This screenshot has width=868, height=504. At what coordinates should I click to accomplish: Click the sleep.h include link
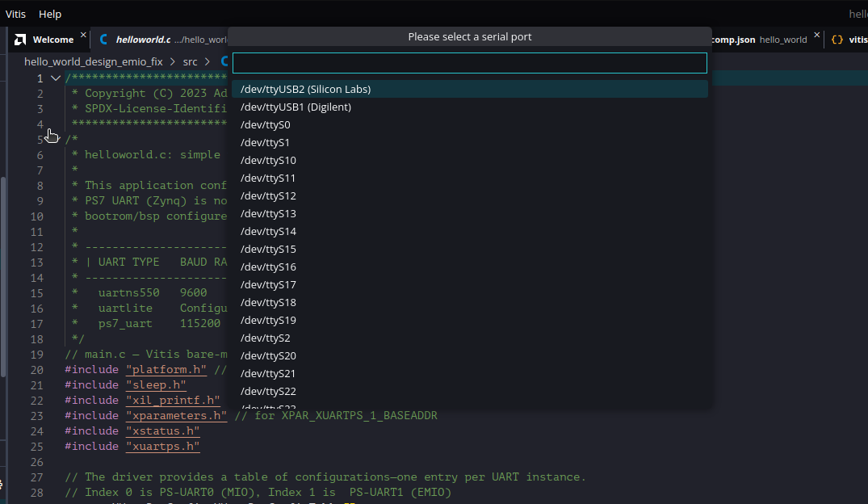point(155,384)
